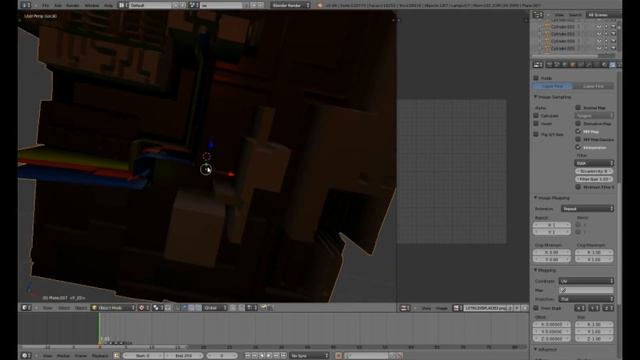Click the snap element icon in viewport header
This screenshot has height=360, width=640.
[251, 308]
